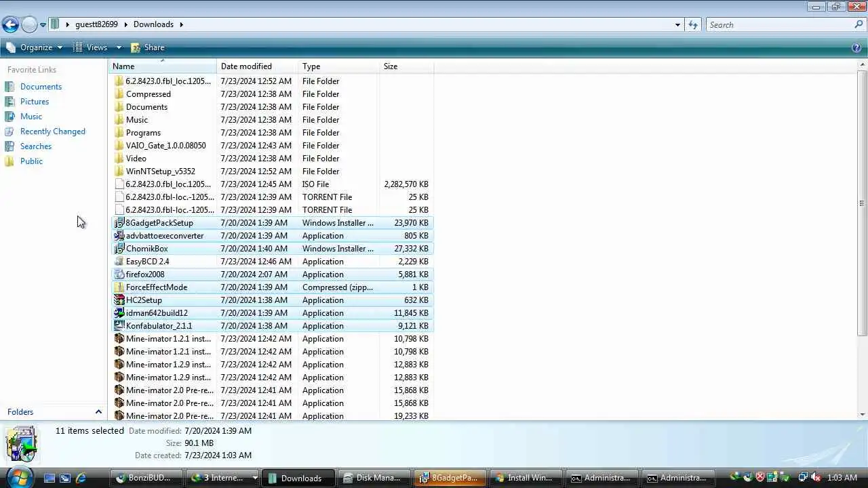
Task: Open the Windows Start orb
Action: [x=20, y=477]
